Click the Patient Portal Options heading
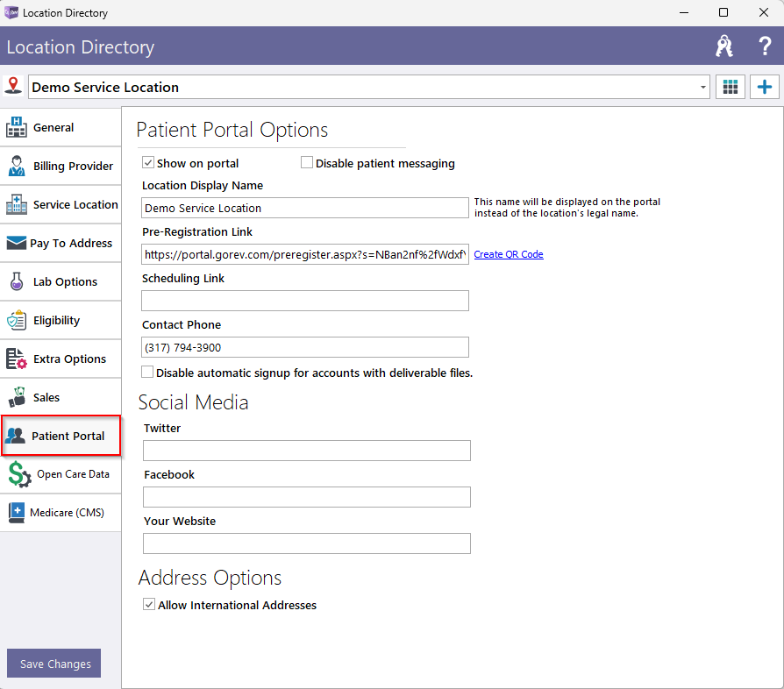The image size is (784, 689). point(232,130)
